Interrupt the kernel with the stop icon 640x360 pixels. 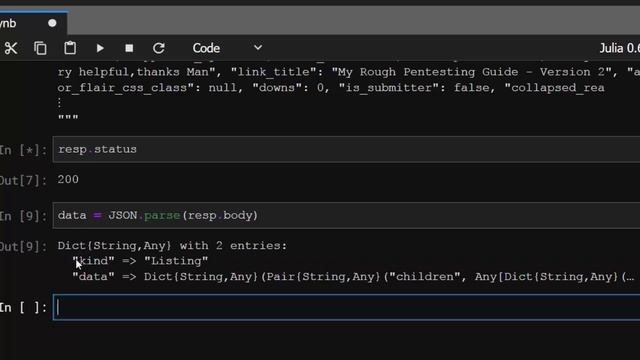click(x=129, y=48)
